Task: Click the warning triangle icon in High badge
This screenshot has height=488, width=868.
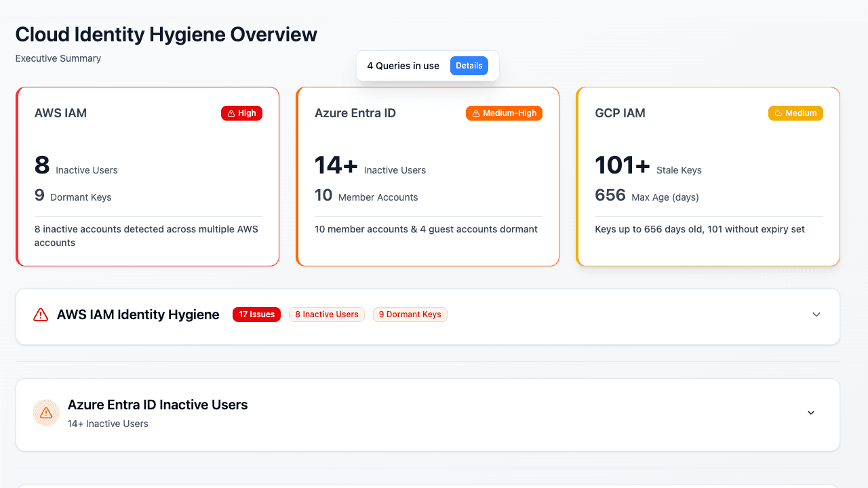Action: pos(231,113)
